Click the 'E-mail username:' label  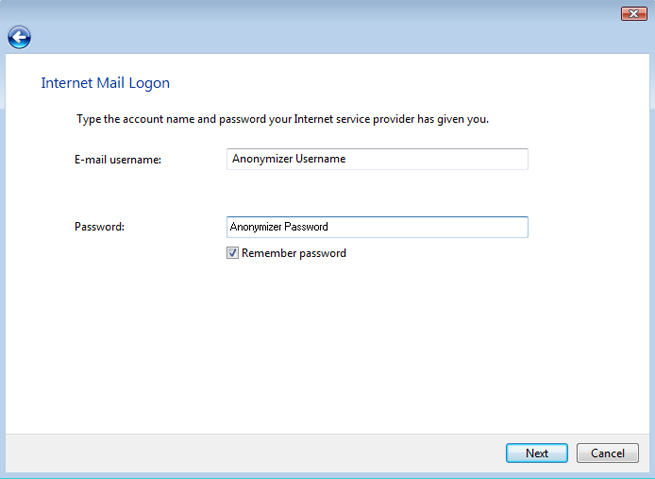coord(118,159)
